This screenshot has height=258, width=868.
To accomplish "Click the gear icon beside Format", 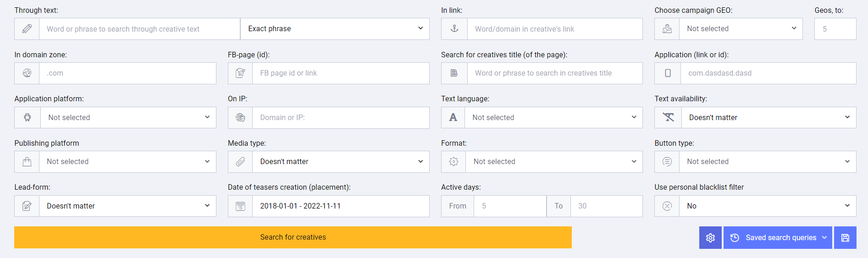I will click(453, 162).
